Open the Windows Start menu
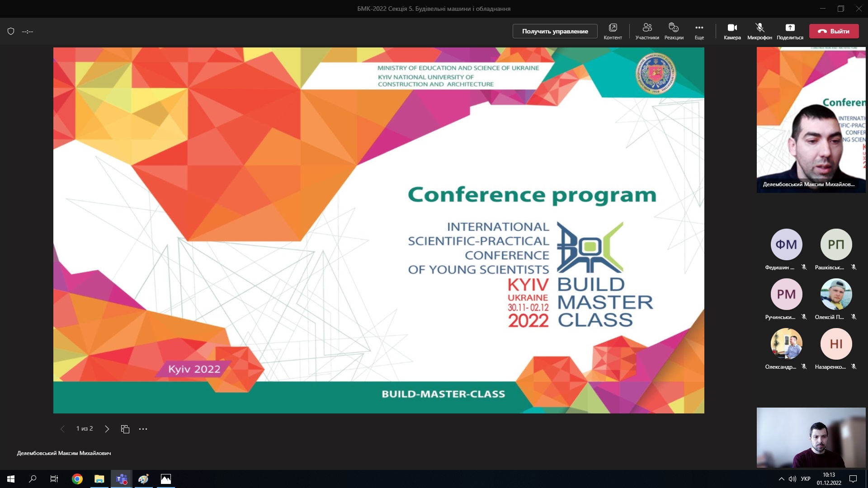Screen dimensions: 868x488 11,479
